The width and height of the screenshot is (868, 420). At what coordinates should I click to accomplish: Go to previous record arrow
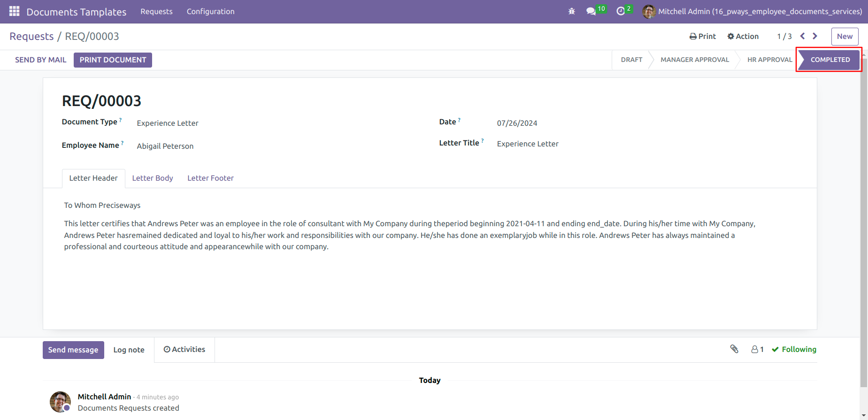(802, 36)
